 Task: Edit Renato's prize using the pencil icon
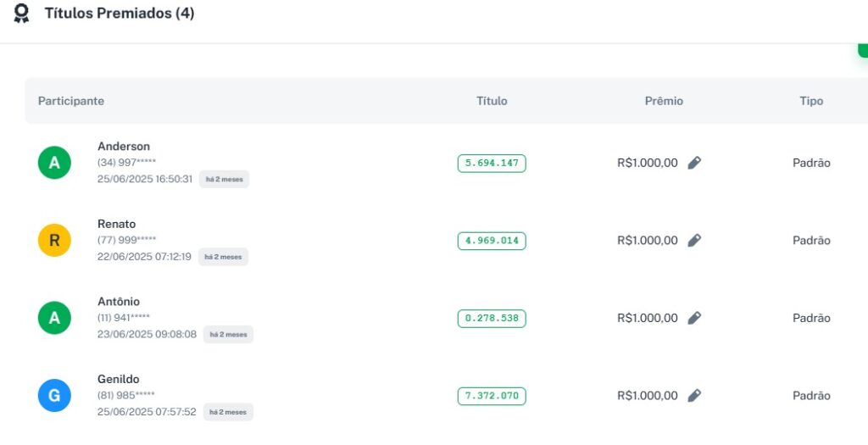pyautogui.click(x=694, y=241)
